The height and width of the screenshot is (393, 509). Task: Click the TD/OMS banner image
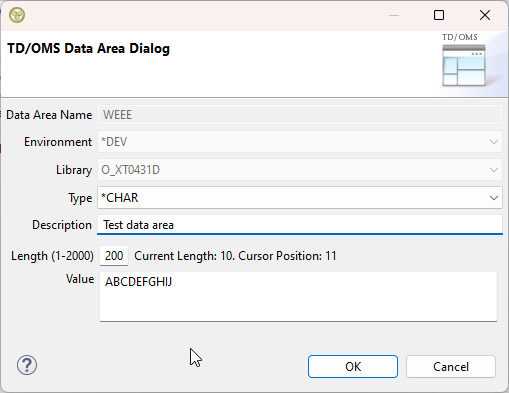click(x=464, y=60)
